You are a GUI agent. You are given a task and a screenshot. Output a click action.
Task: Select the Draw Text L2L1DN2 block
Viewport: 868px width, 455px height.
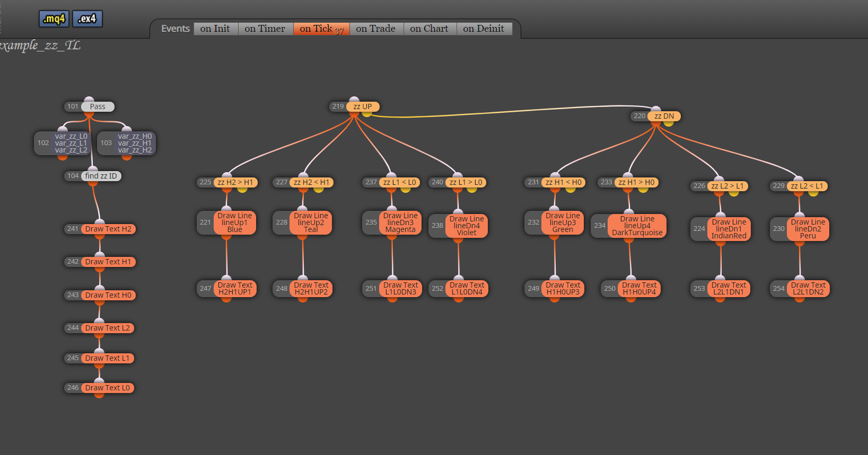pyautogui.click(x=808, y=288)
